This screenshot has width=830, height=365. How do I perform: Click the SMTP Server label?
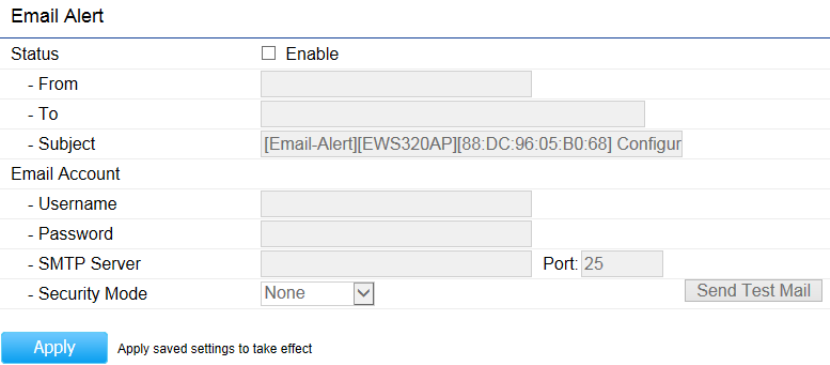click(x=84, y=263)
